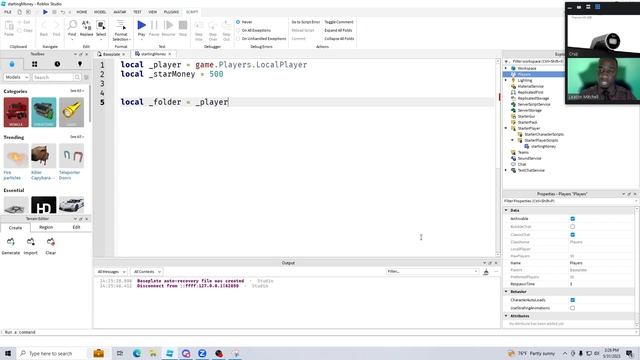Open the Models dropdown in Toolbox

coord(16,77)
